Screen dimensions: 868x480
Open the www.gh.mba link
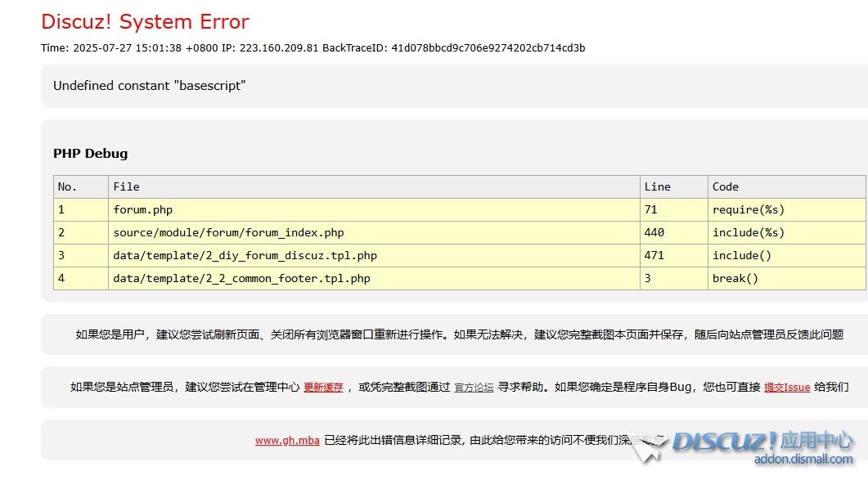(x=287, y=441)
